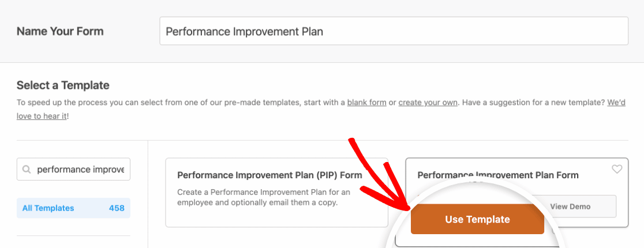Viewport: 644px width, 248px height.
Task: Open View Demo for the template
Action: point(570,206)
